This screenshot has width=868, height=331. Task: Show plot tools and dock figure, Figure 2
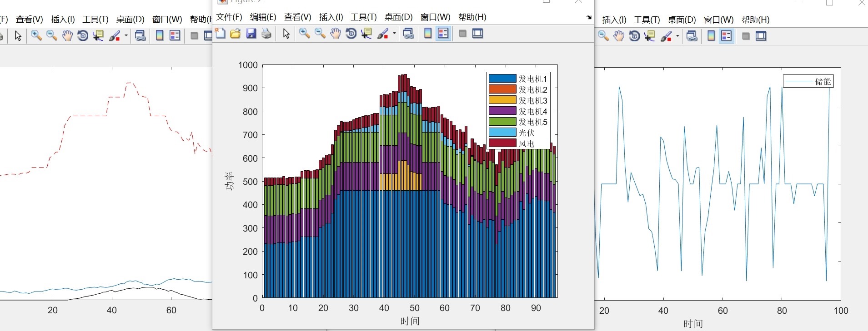(x=478, y=34)
